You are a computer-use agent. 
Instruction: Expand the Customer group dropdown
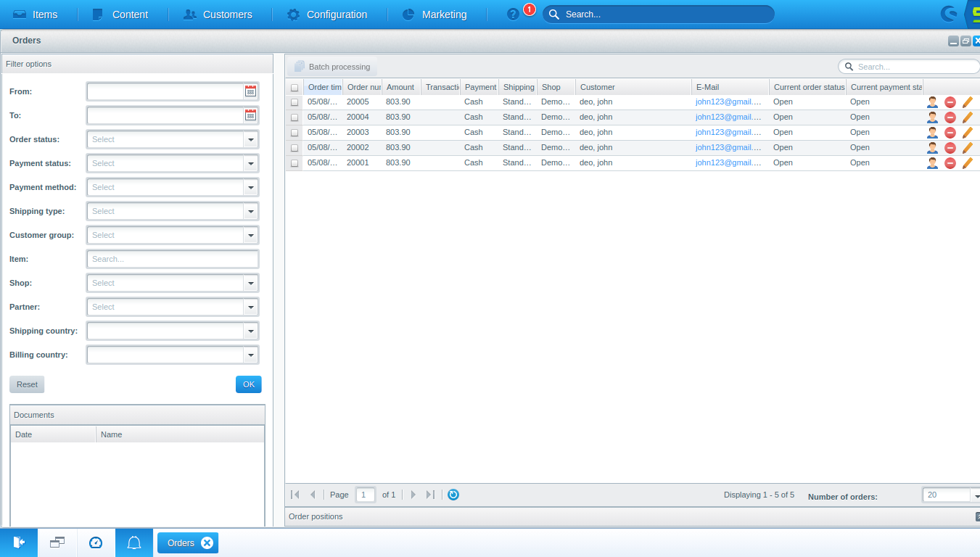point(251,235)
